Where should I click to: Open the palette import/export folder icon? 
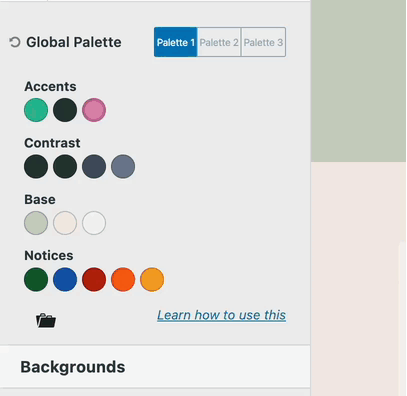tap(46, 320)
